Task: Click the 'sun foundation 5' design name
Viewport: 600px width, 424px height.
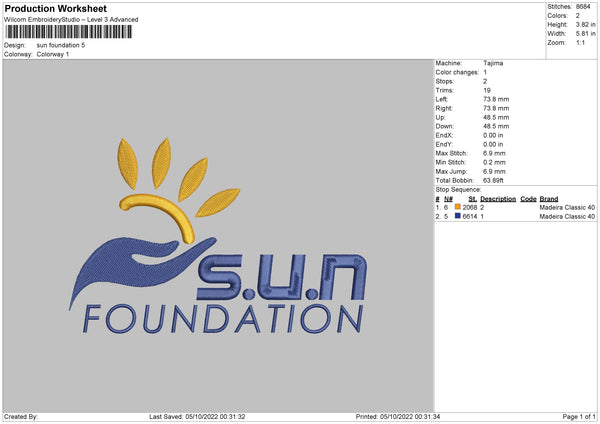Action: tap(61, 45)
